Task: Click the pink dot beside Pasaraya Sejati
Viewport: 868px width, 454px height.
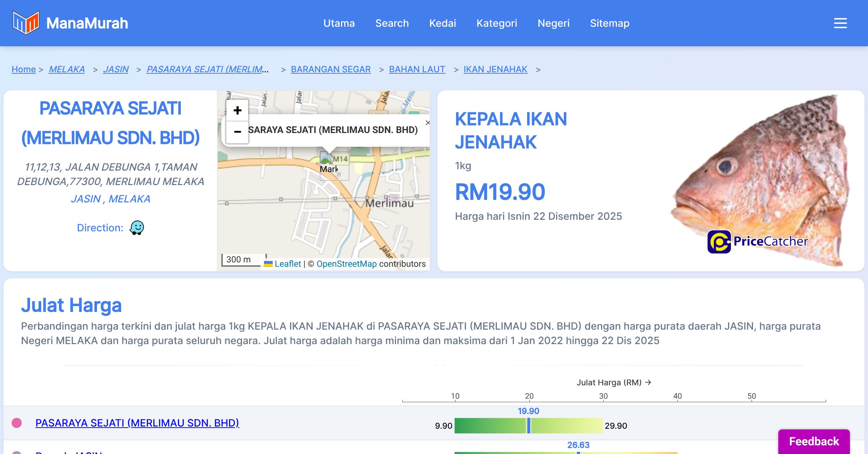Action: point(17,423)
